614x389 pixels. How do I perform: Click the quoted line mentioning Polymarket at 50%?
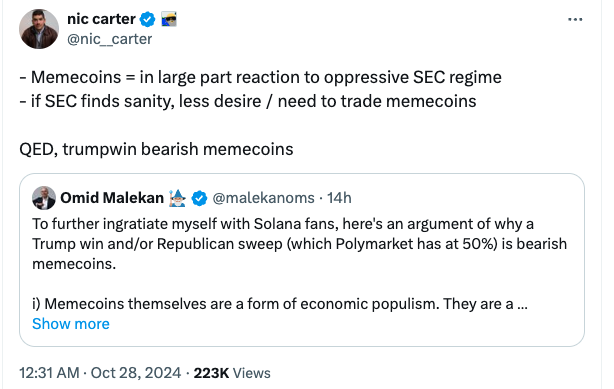pyautogui.click(x=300, y=244)
